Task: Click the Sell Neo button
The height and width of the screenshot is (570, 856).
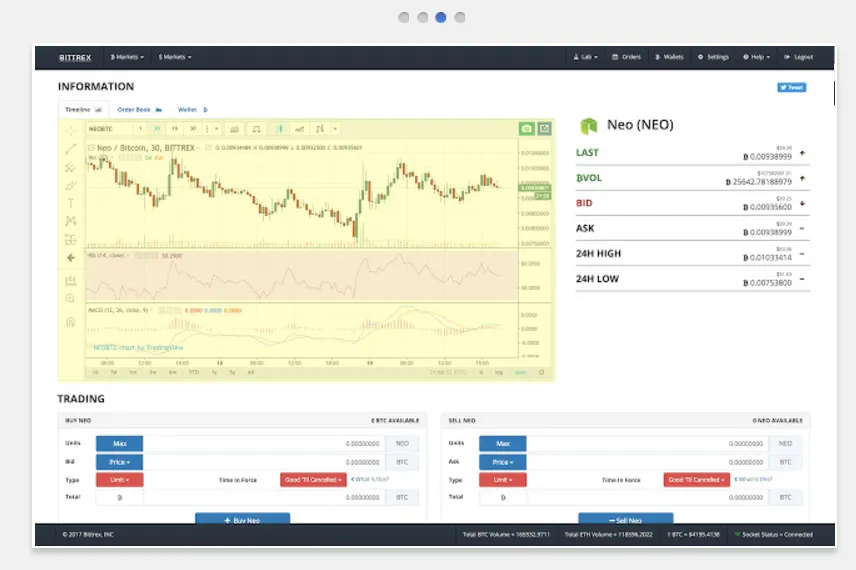Action: tap(626, 519)
